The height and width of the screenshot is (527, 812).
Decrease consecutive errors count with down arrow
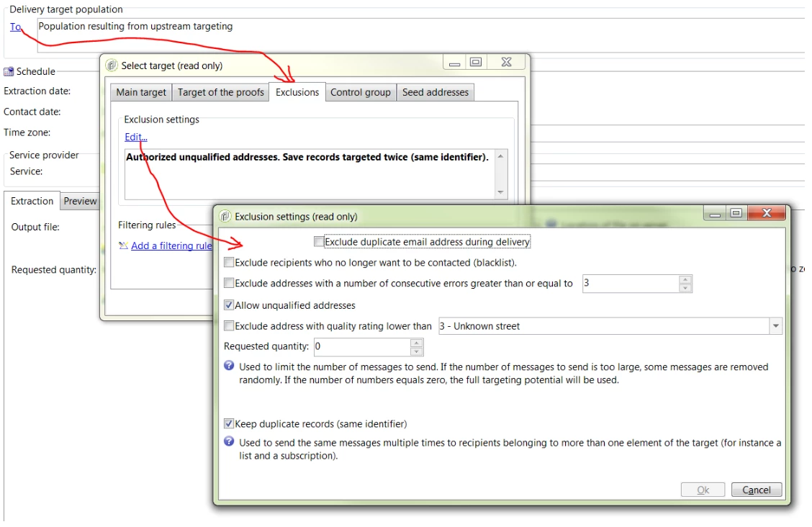click(x=685, y=289)
